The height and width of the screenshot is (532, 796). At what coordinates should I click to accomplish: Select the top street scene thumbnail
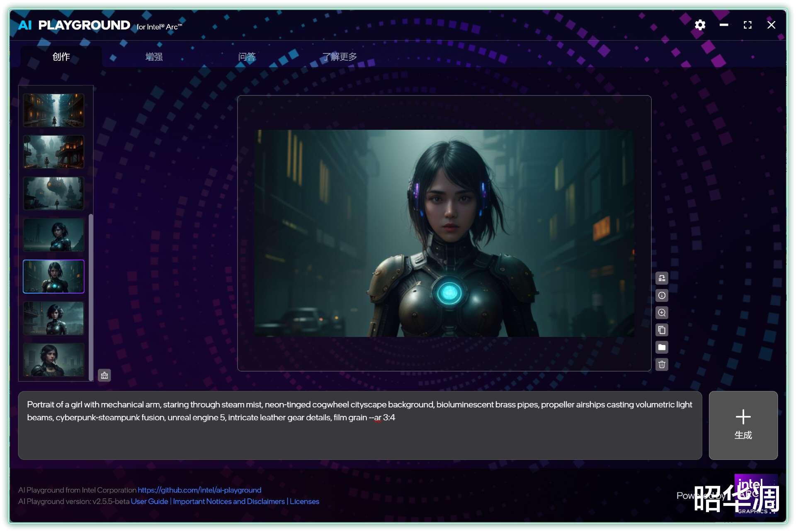pos(53,110)
